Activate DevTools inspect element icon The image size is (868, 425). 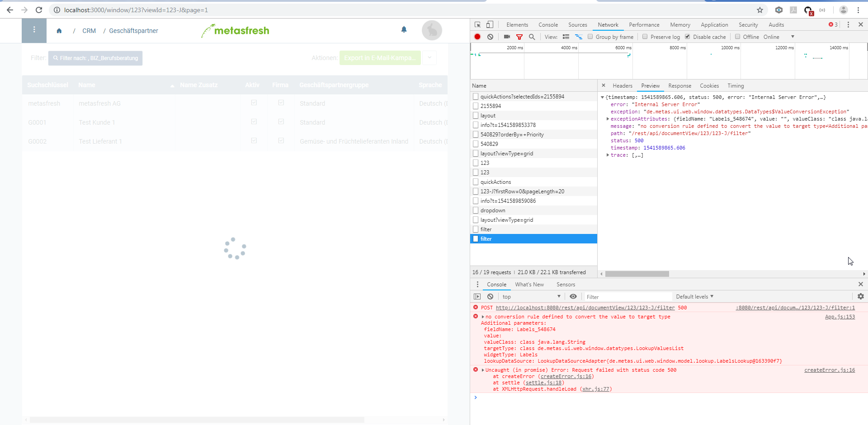[x=477, y=24]
